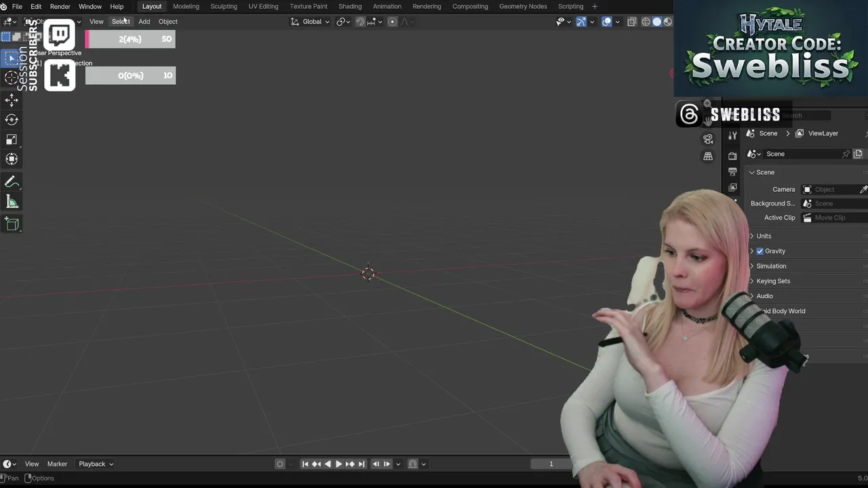The width and height of the screenshot is (868, 488).
Task: Add a new workspace with plus button
Action: tap(595, 6)
